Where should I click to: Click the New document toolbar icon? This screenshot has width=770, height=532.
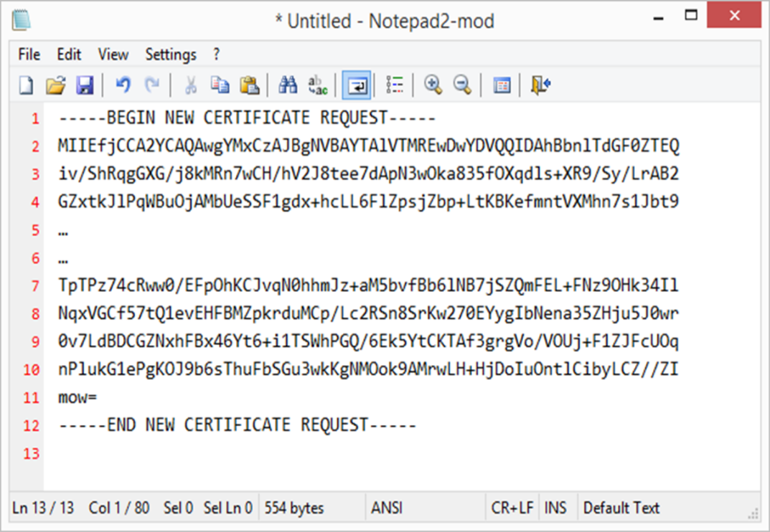click(x=27, y=85)
